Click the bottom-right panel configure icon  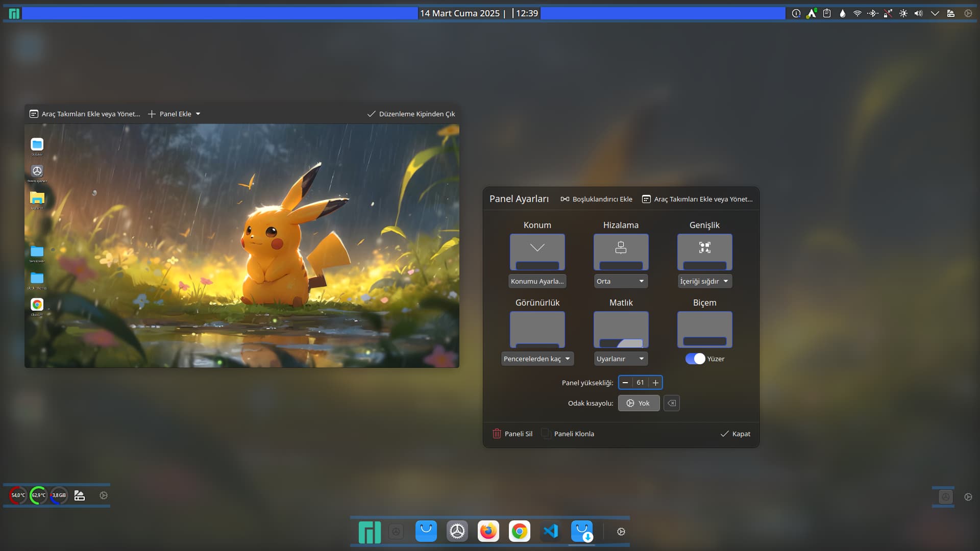[x=968, y=497]
